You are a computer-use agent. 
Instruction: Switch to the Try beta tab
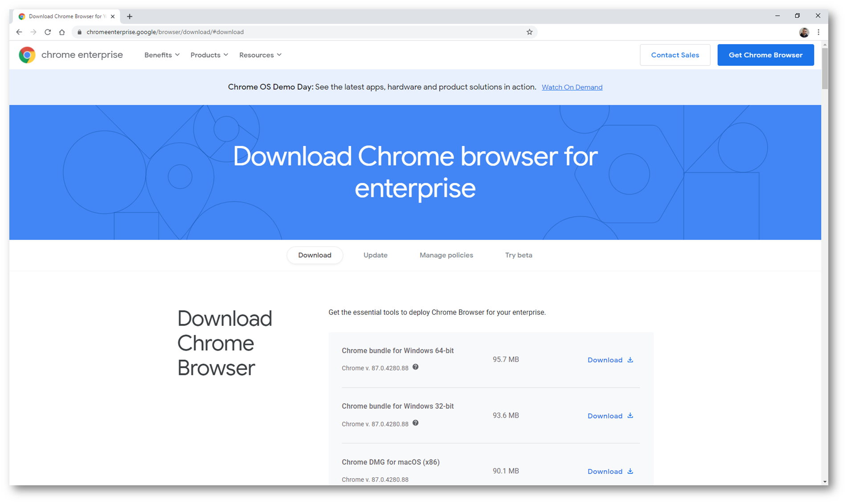[519, 255]
